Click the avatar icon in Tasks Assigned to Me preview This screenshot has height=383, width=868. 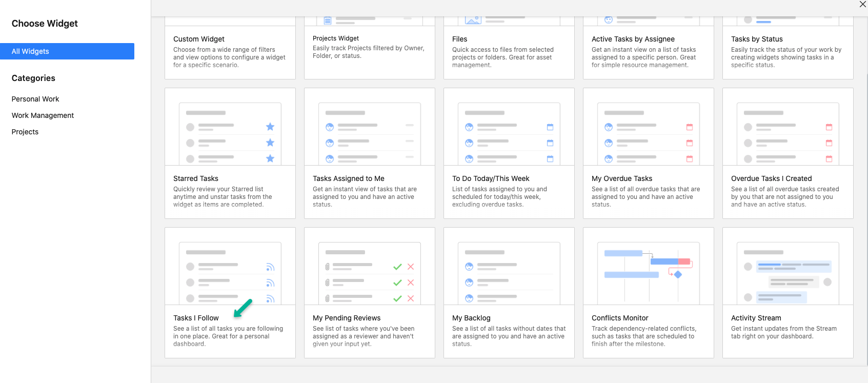(x=330, y=127)
